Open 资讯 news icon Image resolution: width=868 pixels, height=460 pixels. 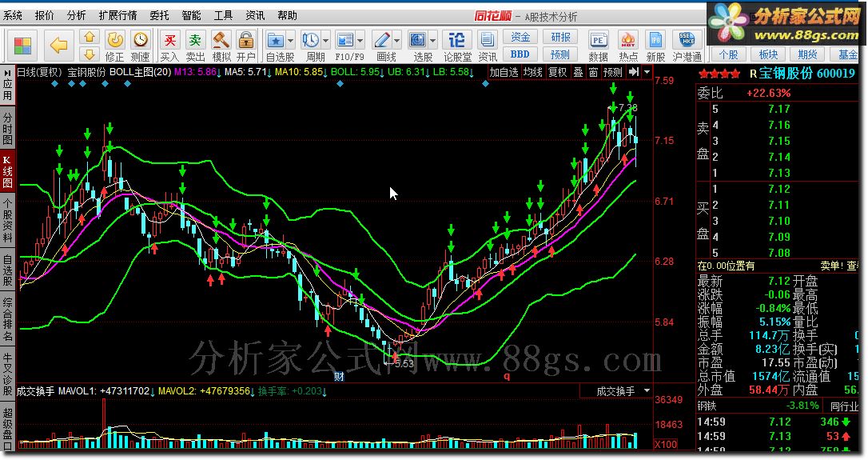pos(487,46)
